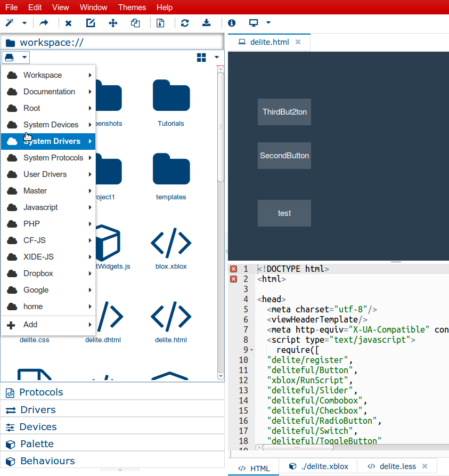Viewport: 449px width, 476px height.
Task: Click the SecondButton in the preview
Action: click(x=284, y=156)
